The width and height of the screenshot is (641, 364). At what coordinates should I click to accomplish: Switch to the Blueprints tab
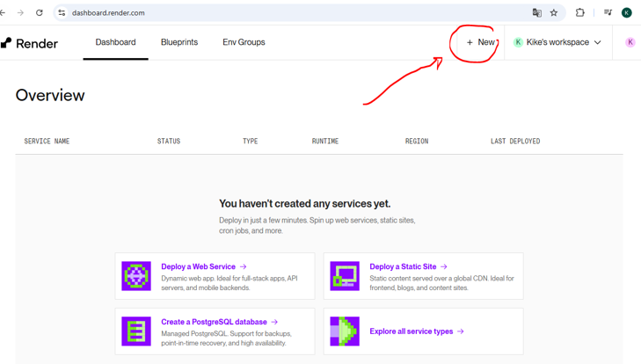(x=179, y=42)
